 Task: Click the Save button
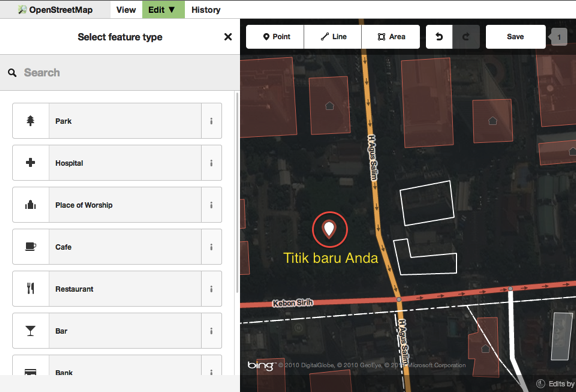point(515,37)
